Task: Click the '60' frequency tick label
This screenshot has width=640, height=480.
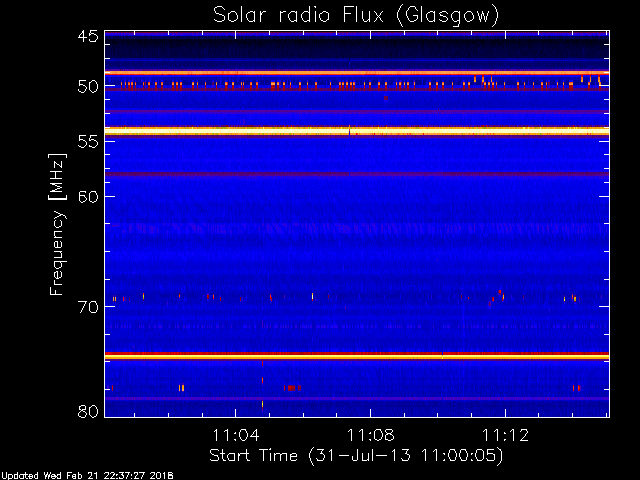Action: click(x=88, y=196)
